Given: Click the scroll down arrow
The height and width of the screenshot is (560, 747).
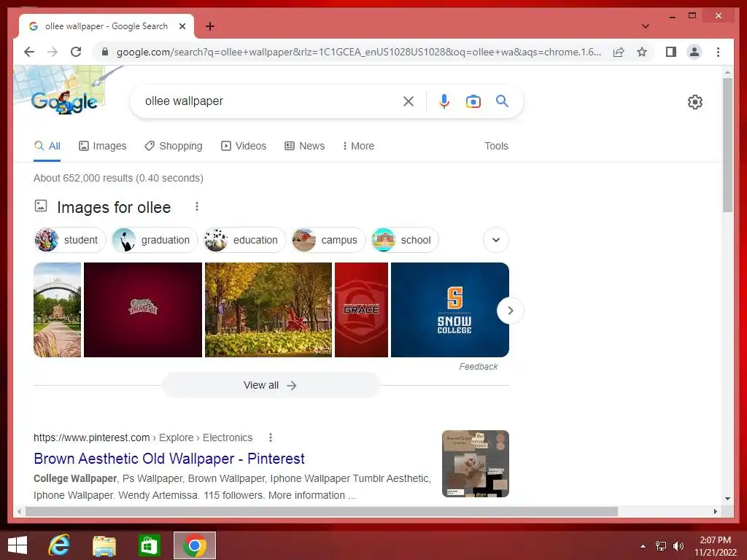Looking at the screenshot, I should [x=727, y=499].
